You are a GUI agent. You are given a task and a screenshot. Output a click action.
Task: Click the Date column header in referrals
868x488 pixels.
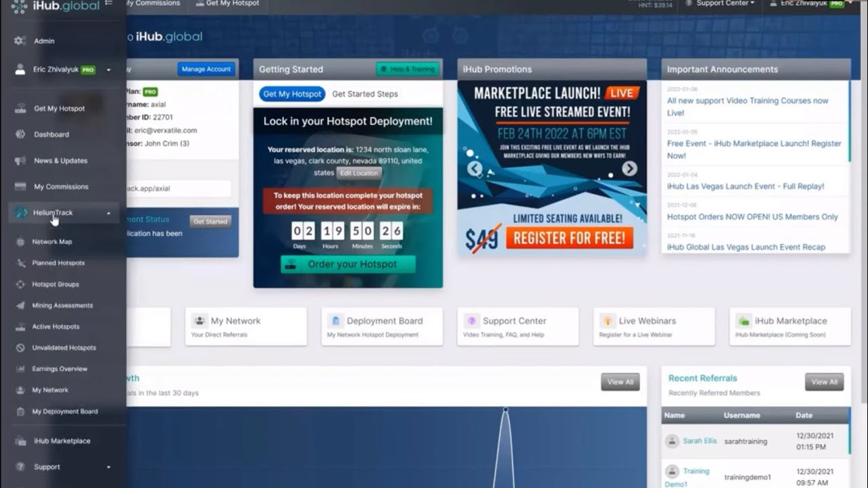click(804, 415)
